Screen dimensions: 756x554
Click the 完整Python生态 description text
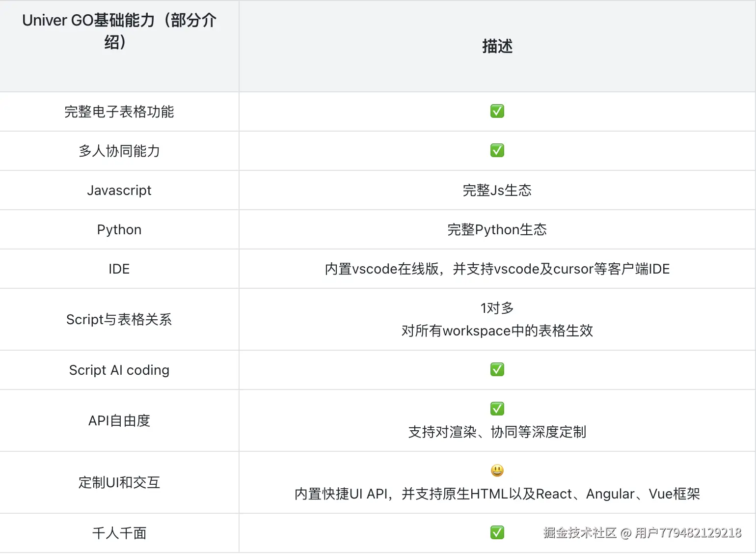[x=497, y=229]
